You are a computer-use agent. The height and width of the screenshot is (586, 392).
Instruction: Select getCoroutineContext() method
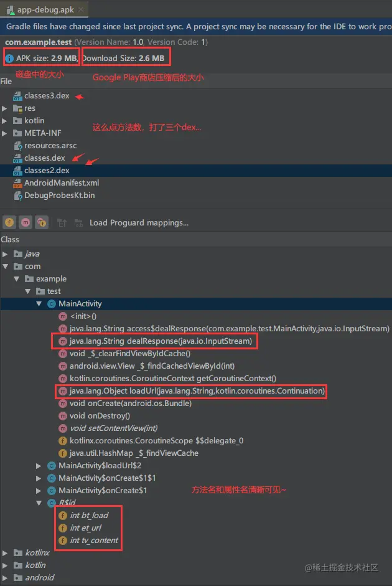173,378
